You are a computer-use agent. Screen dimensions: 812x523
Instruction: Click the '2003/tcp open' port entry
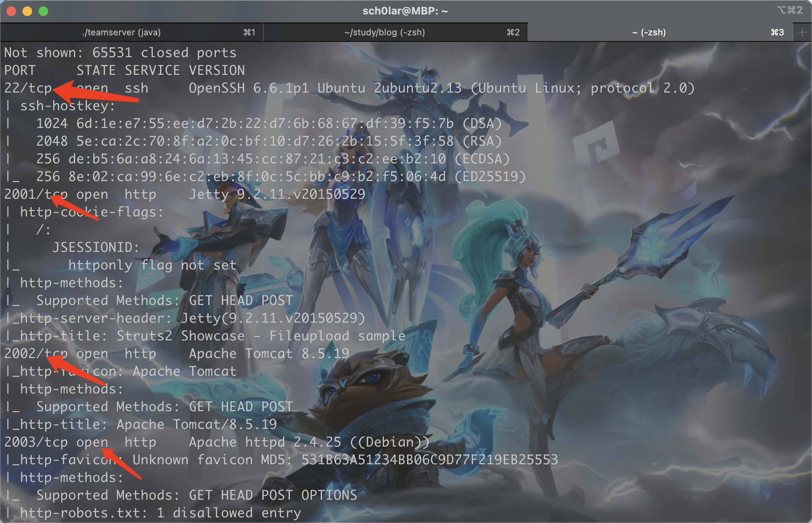click(56, 442)
